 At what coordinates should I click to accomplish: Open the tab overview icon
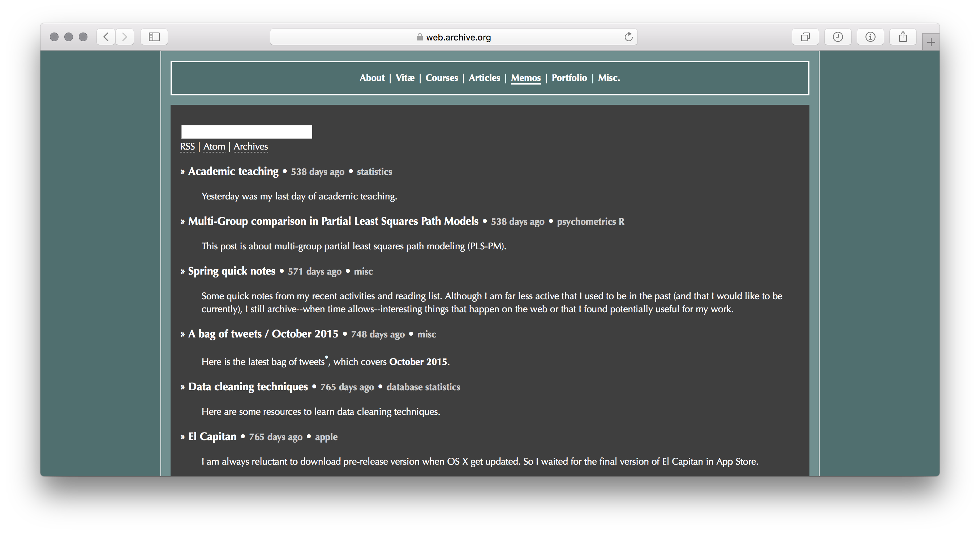pos(805,37)
